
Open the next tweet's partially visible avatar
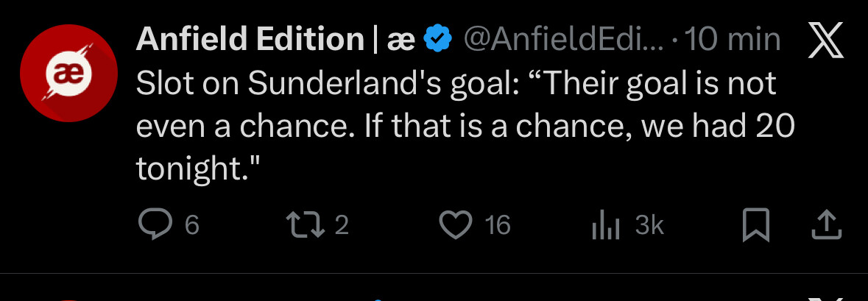tap(68, 298)
